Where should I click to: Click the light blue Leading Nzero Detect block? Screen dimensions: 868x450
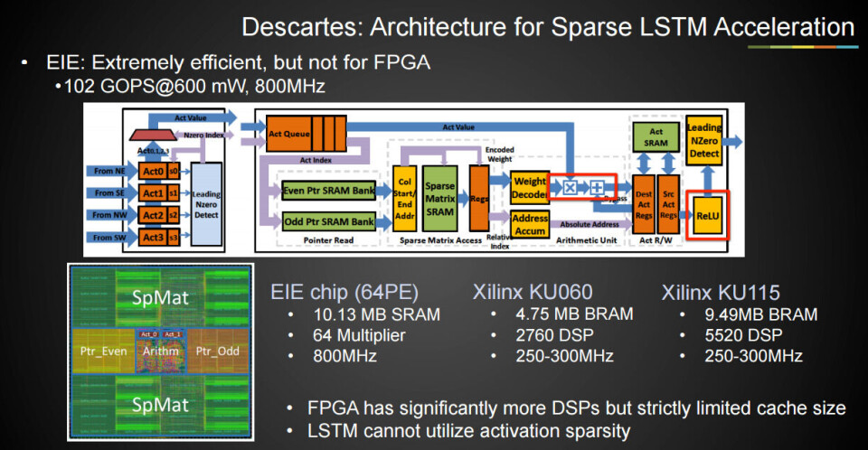tap(206, 204)
